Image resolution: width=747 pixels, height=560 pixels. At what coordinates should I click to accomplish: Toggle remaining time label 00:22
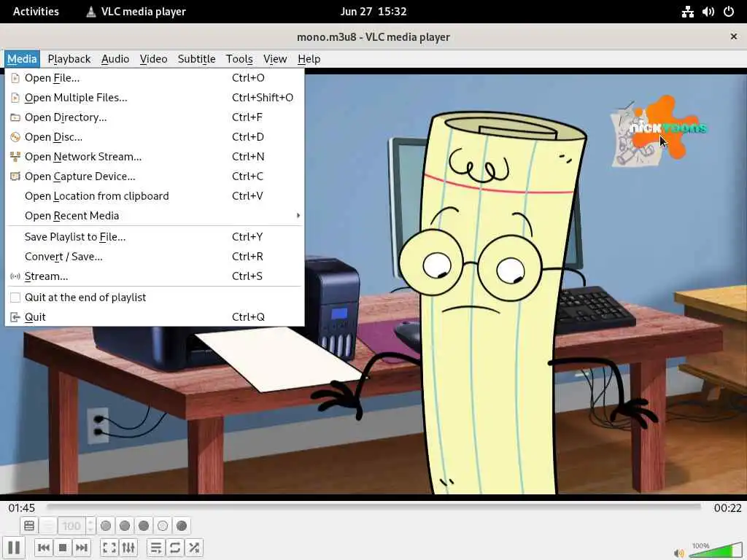727,507
